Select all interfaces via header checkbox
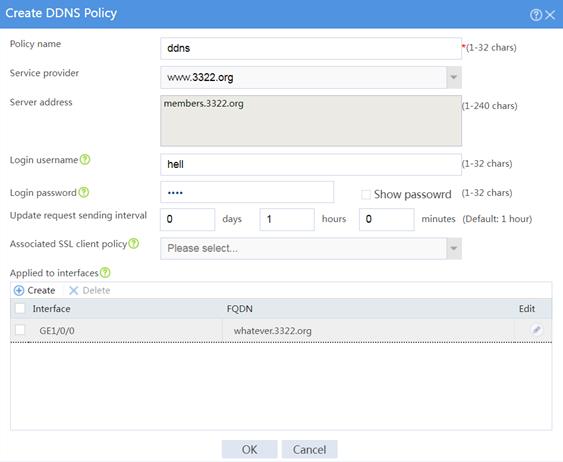The width and height of the screenshot is (563, 462). (20, 308)
